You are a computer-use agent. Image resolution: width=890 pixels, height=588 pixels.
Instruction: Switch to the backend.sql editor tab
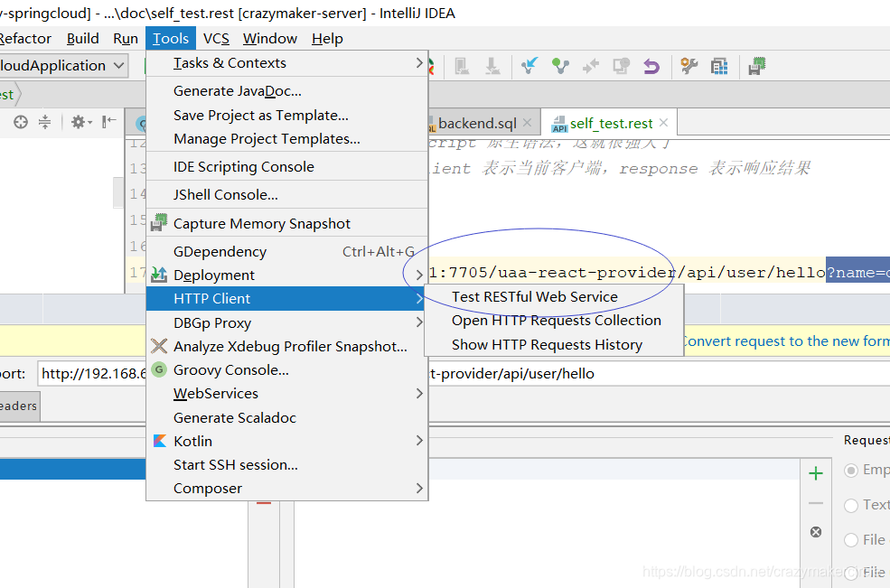[477, 123]
